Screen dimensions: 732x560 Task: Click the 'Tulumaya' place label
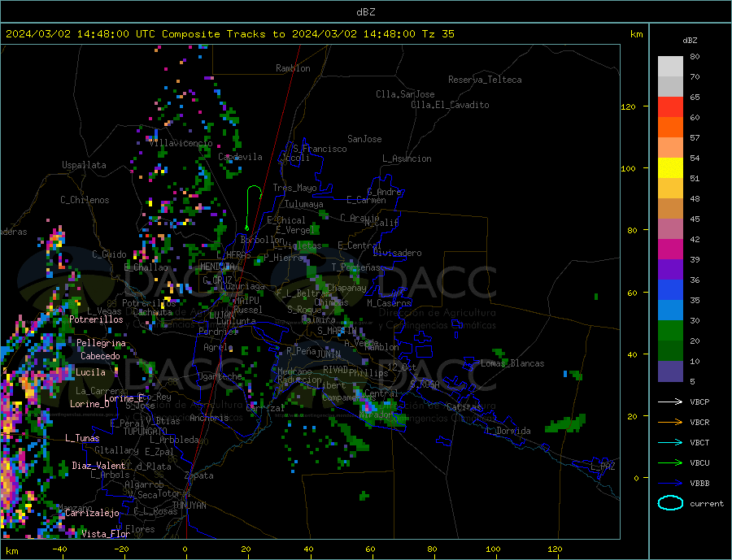pyautogui.click(x=304, y=204)
